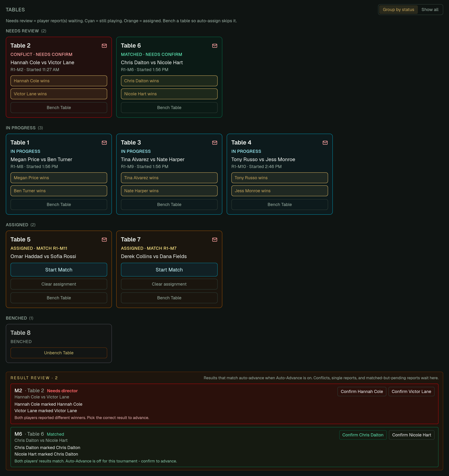Click the envelope icon on Table 5 card
This screenshot has height=476, width=449.
(104, 240)
